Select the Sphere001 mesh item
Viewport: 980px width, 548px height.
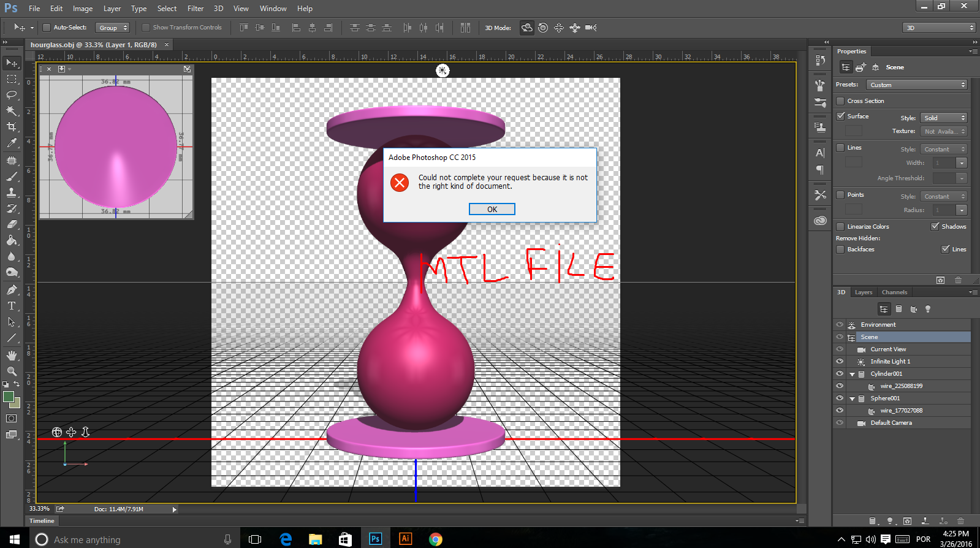(885, 398)
